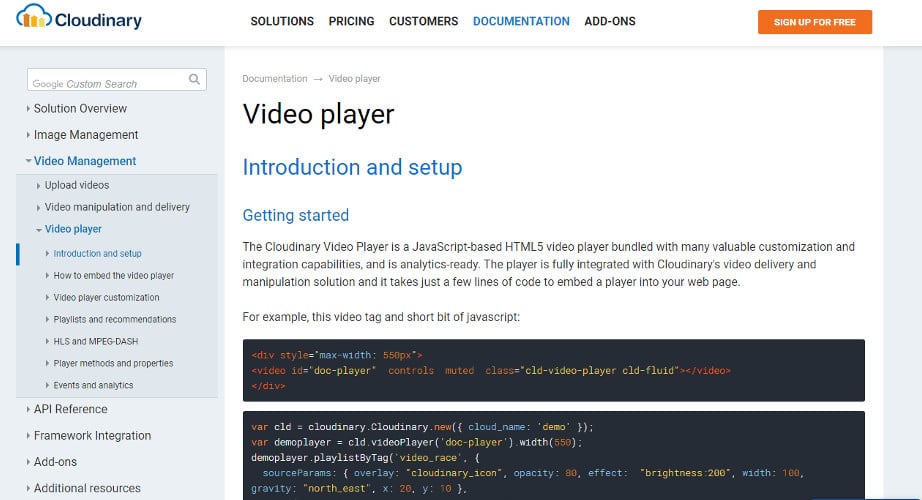The width and height of the screenshot is (922, 500).
Task: Open How to embed the video player
Action: coord(113,275)
